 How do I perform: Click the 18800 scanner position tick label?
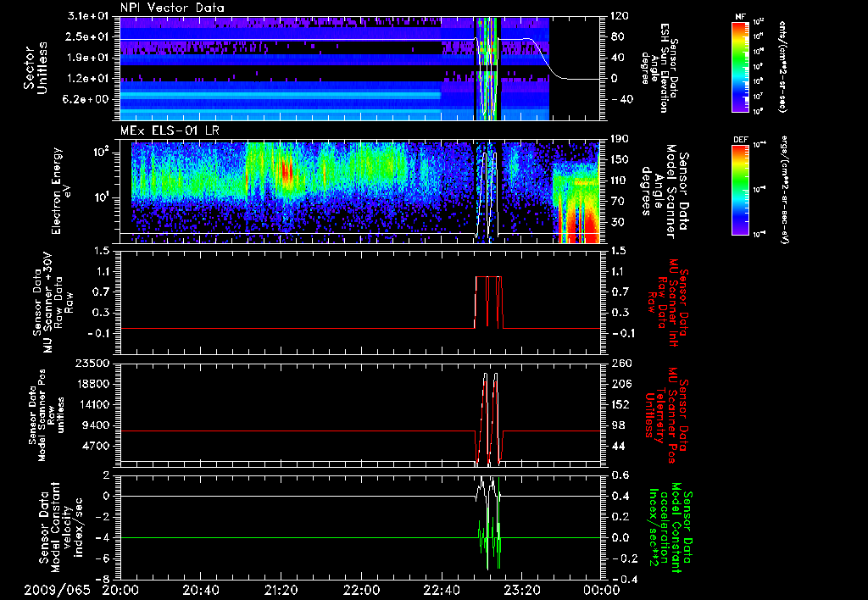point(93,384)
